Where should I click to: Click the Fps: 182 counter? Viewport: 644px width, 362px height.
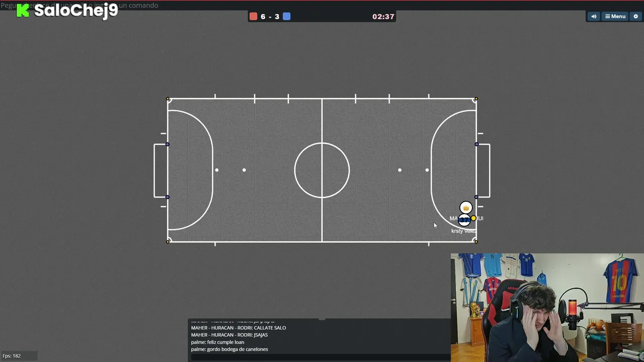[x=12, y=356]
